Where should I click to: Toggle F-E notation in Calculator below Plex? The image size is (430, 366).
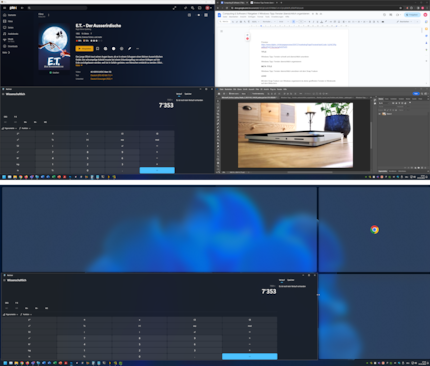(16, 117)
